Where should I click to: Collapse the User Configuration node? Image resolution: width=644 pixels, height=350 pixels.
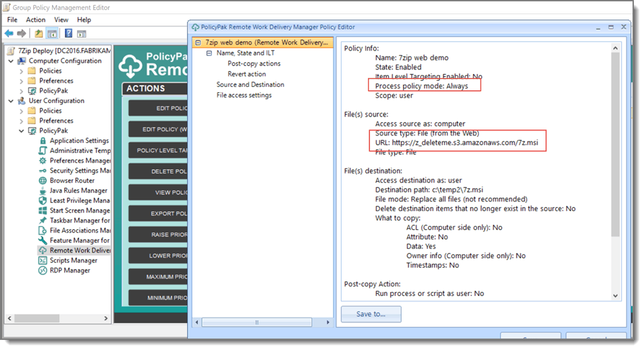(11, 101)
